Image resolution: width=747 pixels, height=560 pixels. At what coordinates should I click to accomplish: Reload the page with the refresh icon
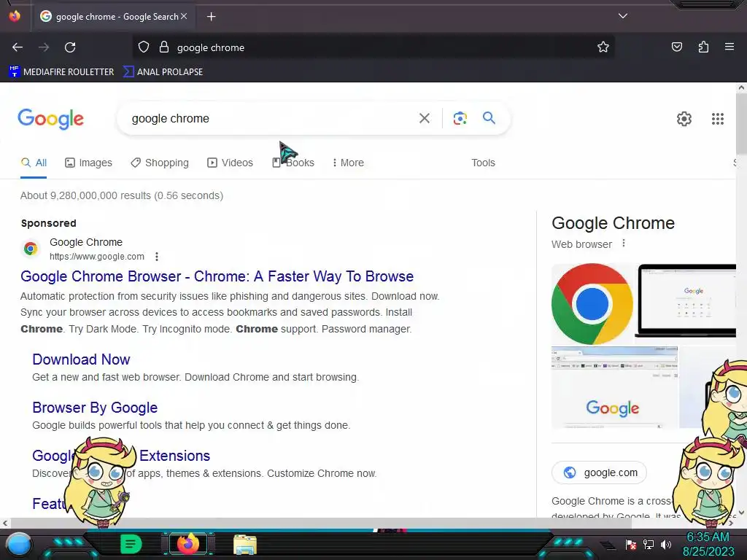coord(70,47)
